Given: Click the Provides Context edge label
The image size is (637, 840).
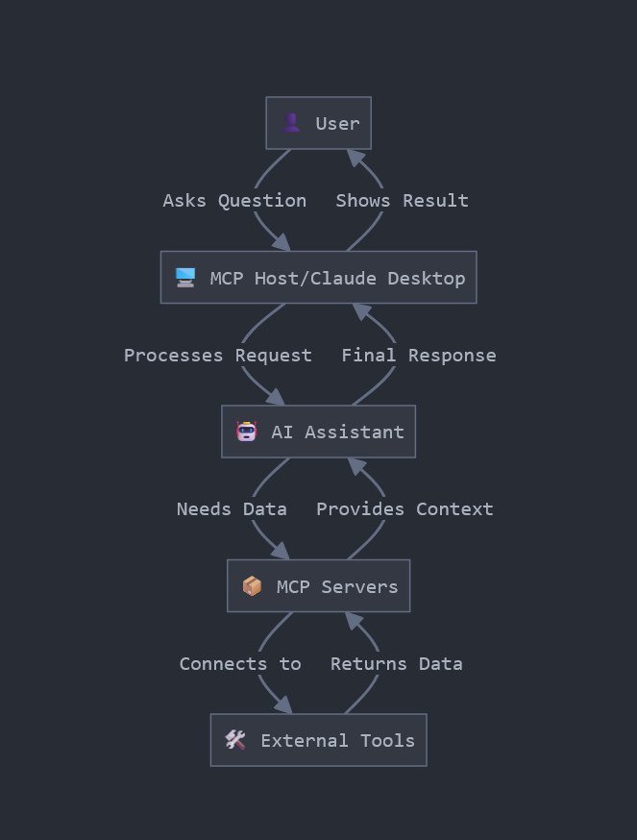Looking at the screenshot, I should [x=404, y=508].
